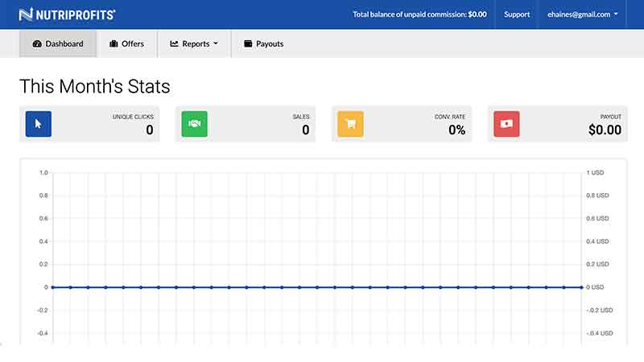Open the Payouts tab
The height and width of the screenshot is (362, 644).
[264, 43]
